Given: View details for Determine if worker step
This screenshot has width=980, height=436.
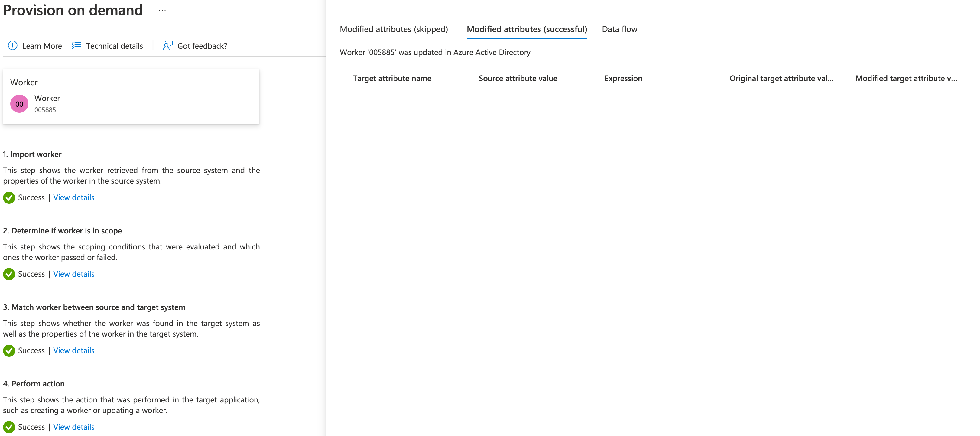Looking at the screenshot, I should [73, 273].
